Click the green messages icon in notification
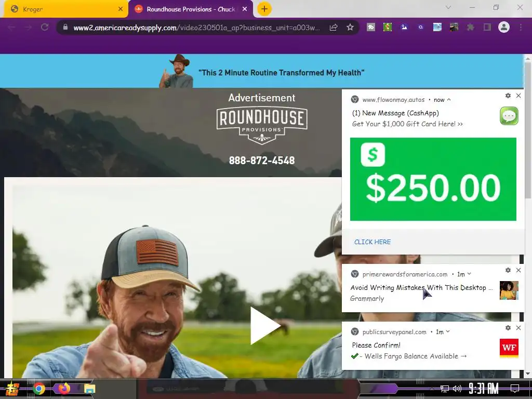The height and width of the screenshot is (399, 532). click(x=509, y=116)
